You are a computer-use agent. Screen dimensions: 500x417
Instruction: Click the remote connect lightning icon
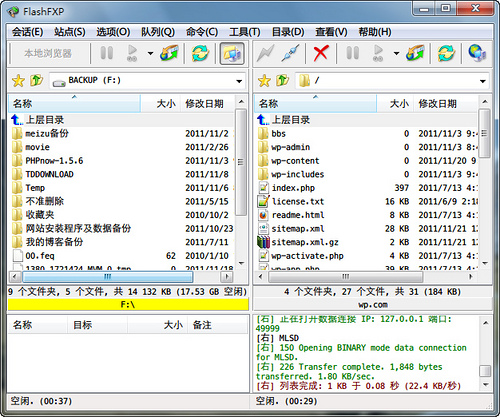[265, 53]
